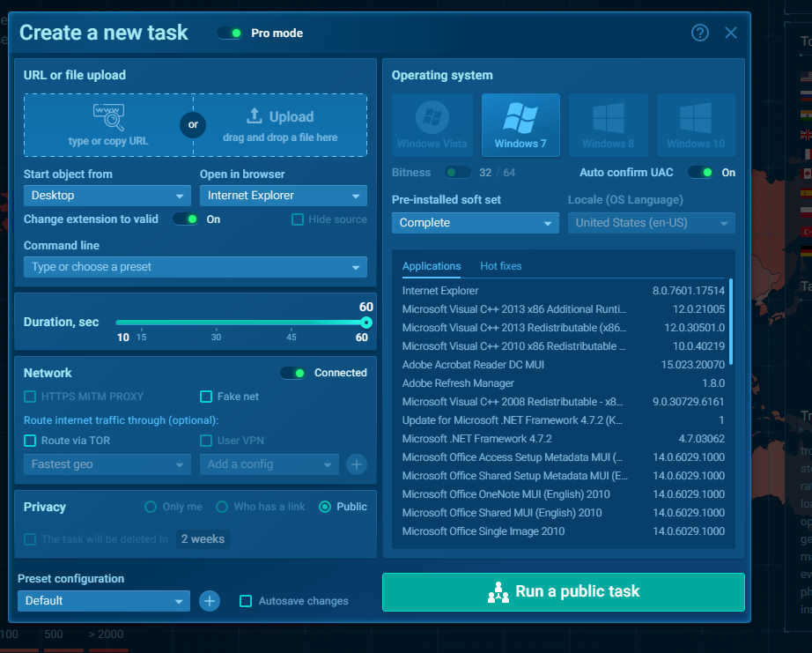Viewport: 812px width, 653px height.
Task: Open the Pre-installed soft set Complete dropdown
Action: tap(476, 223)
